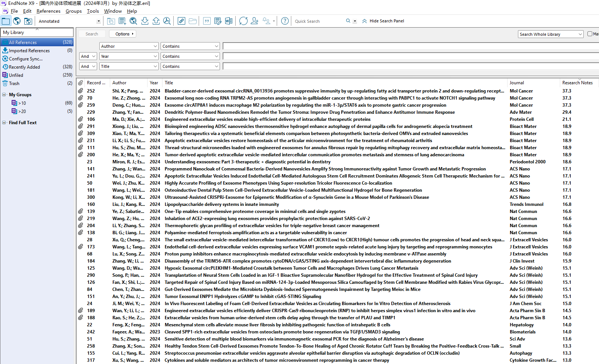Select the Recently Added group

pos(37,67)
